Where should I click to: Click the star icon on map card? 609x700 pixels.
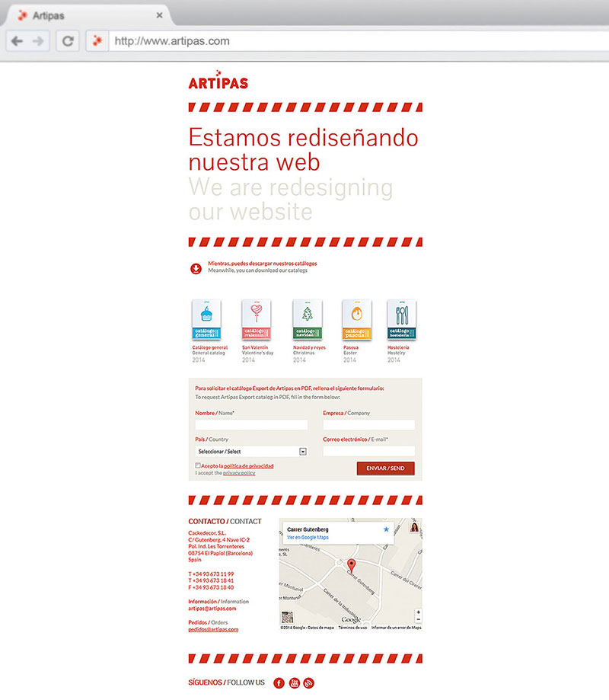[x=386, y=529]
